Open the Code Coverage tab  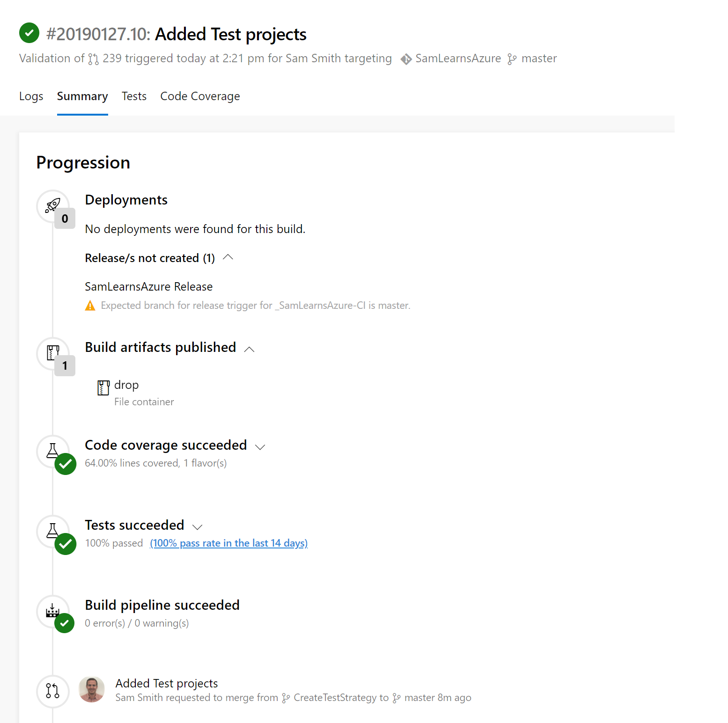coord(200,96)
